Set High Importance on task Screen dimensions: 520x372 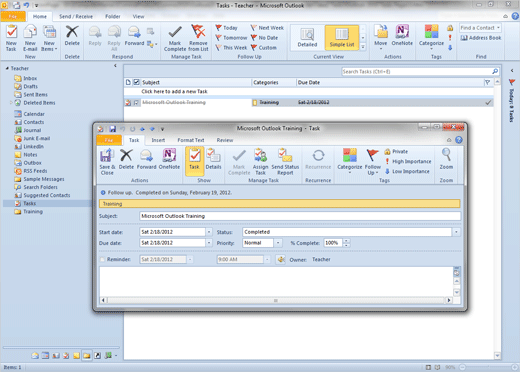tap(408, 161)
